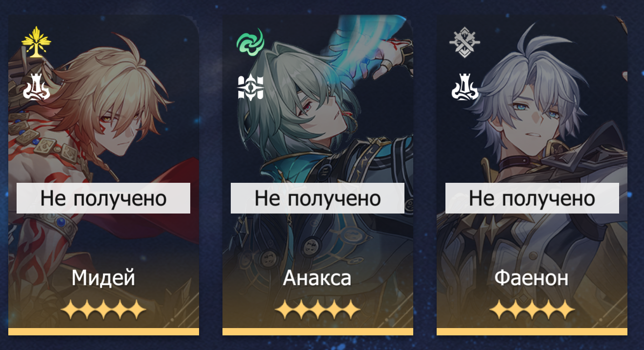Click the "Не получено" label on Мидей's card

[103, 198]
